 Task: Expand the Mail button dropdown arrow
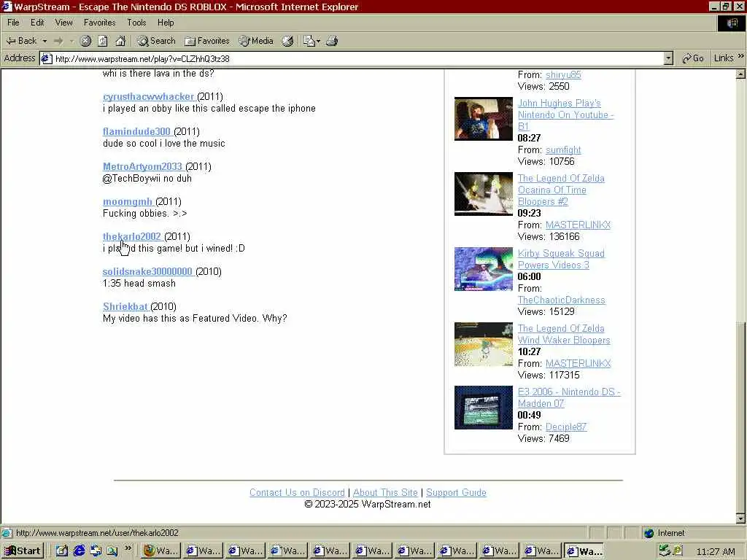coord(318,41)
